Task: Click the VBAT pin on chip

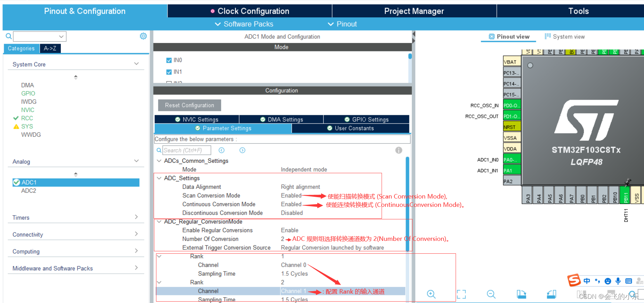Action: click(x=512, y=62)
